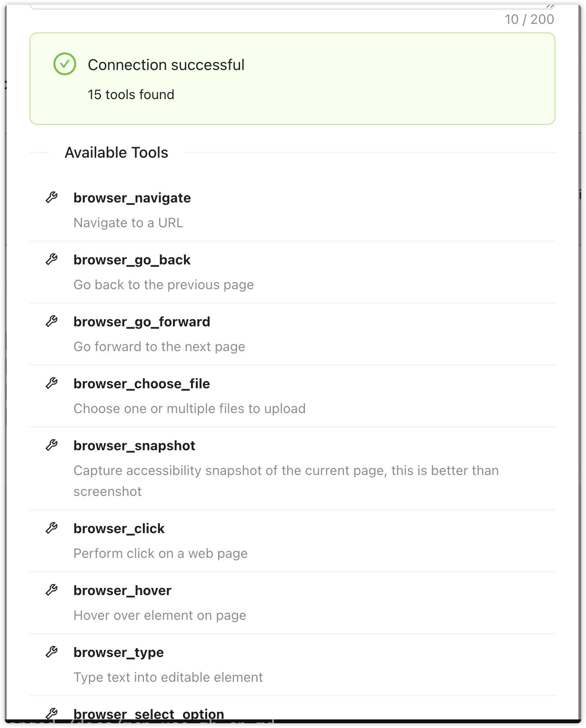Screen dimensions: 586x728
Task: Click the wrench icon beside browser_choose_file
Action: (x=51, y=383)
